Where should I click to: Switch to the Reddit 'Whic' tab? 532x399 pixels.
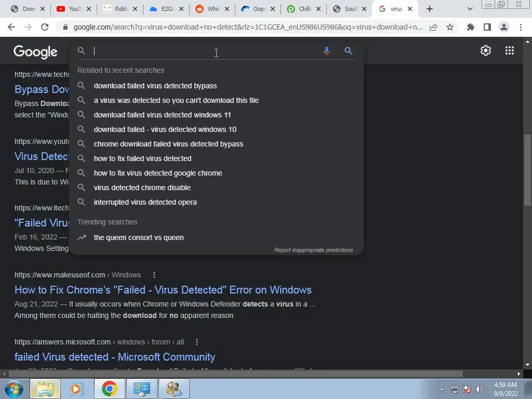click(208, 9)
